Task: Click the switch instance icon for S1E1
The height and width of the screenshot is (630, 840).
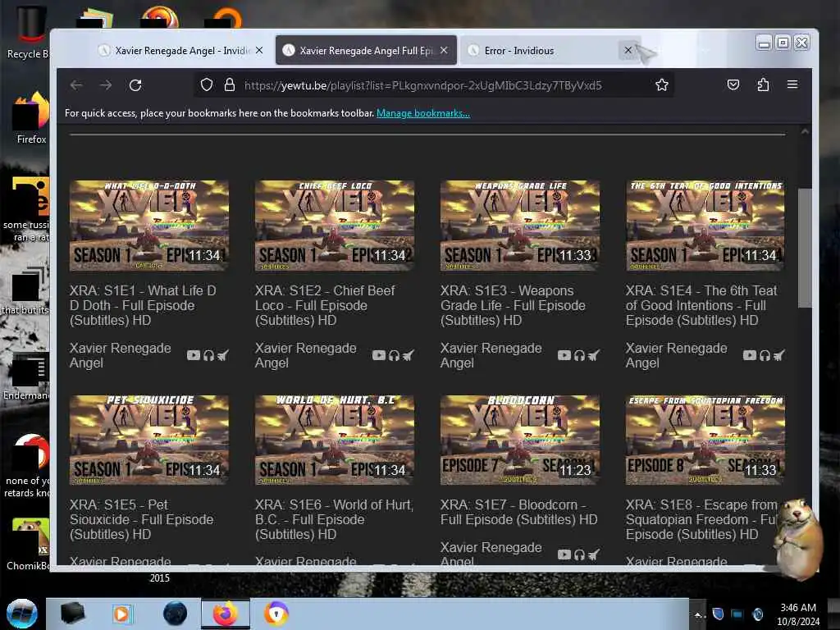Action: click(223, 355)
